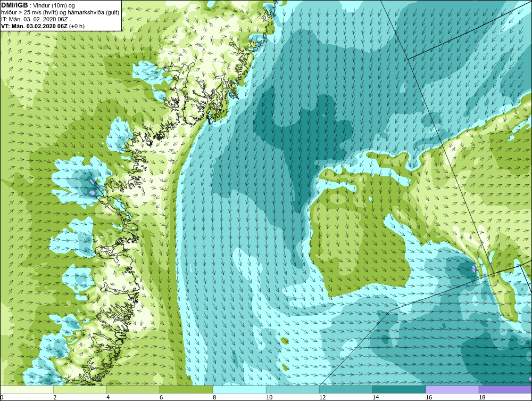Click the 'Vindur (10m) og' label

click(54, 6)
